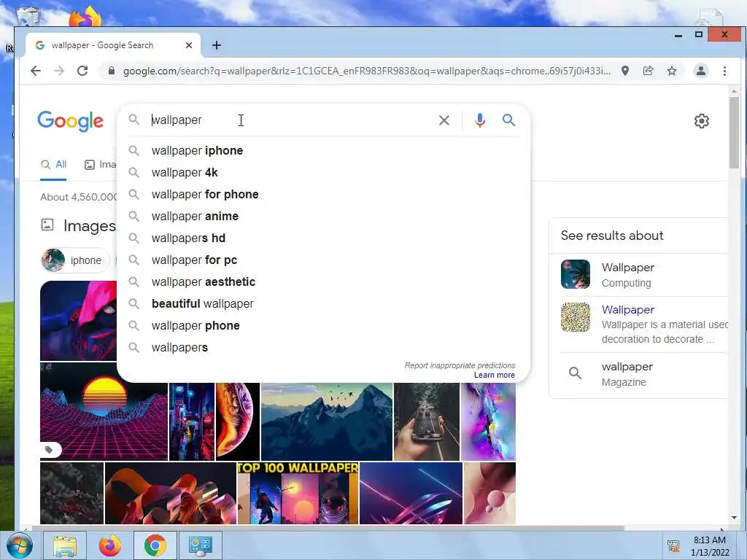Open the Wallpaper material result link
This screenshot has width=747, height=560.
click(x=628, y=309)
